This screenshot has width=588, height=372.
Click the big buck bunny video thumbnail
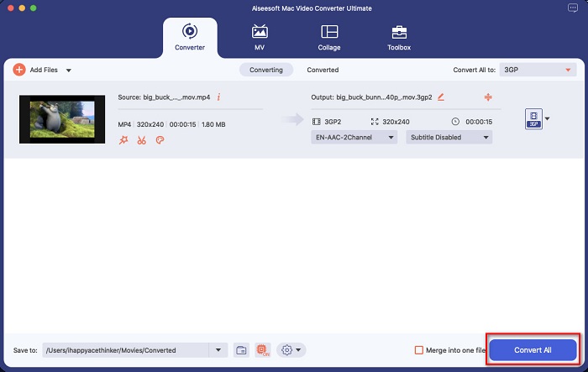point(62,119)
